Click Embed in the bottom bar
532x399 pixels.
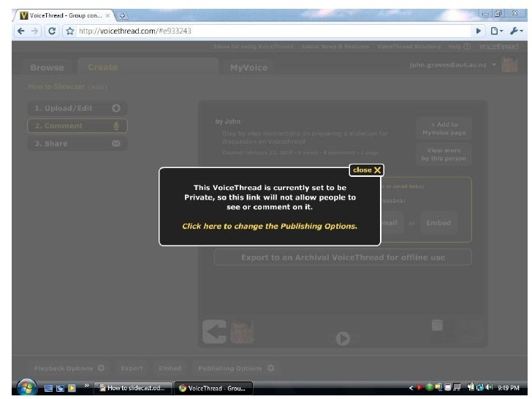pos(170,368)
